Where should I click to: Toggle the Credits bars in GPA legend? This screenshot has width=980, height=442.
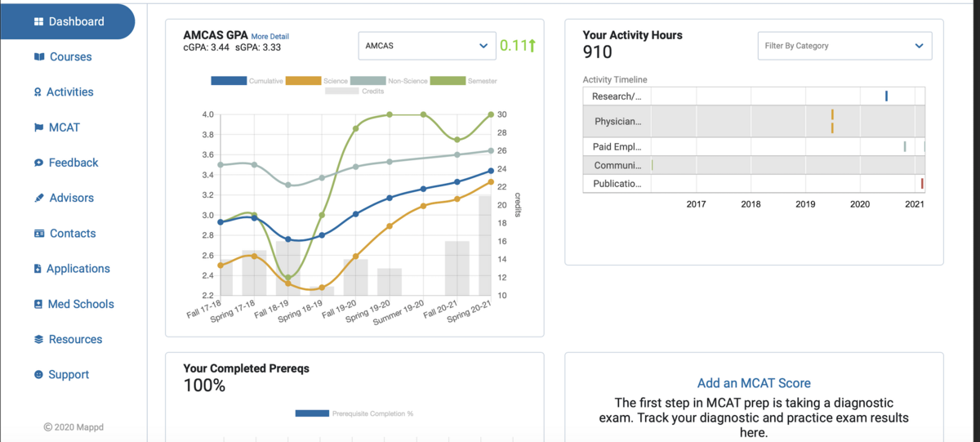coord(354,92)
